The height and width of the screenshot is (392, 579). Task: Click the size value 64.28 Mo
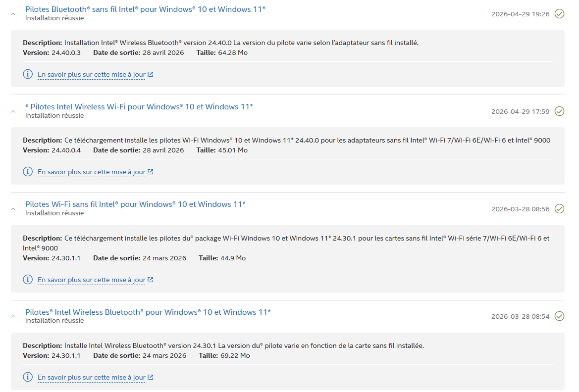point(233,53)
